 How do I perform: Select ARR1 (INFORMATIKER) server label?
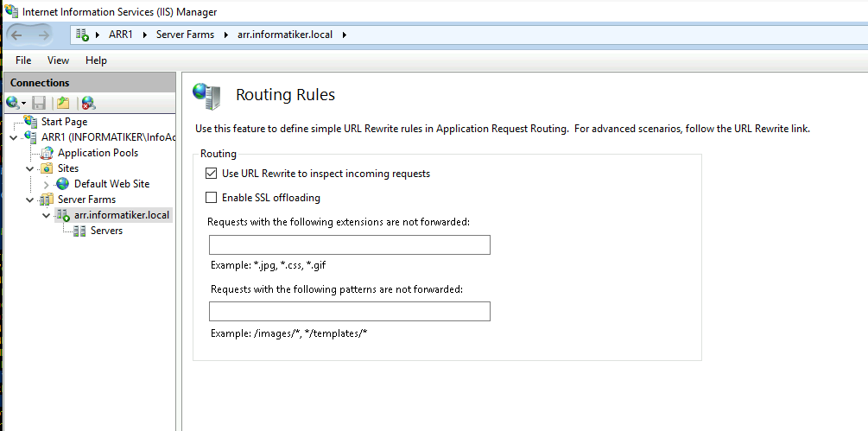(x=109, y=137)
